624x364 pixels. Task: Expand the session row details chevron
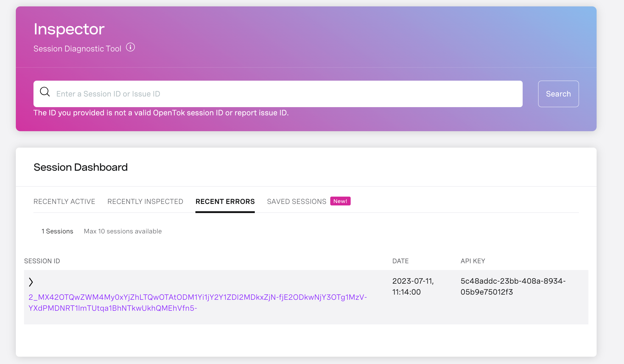(31, 282)
